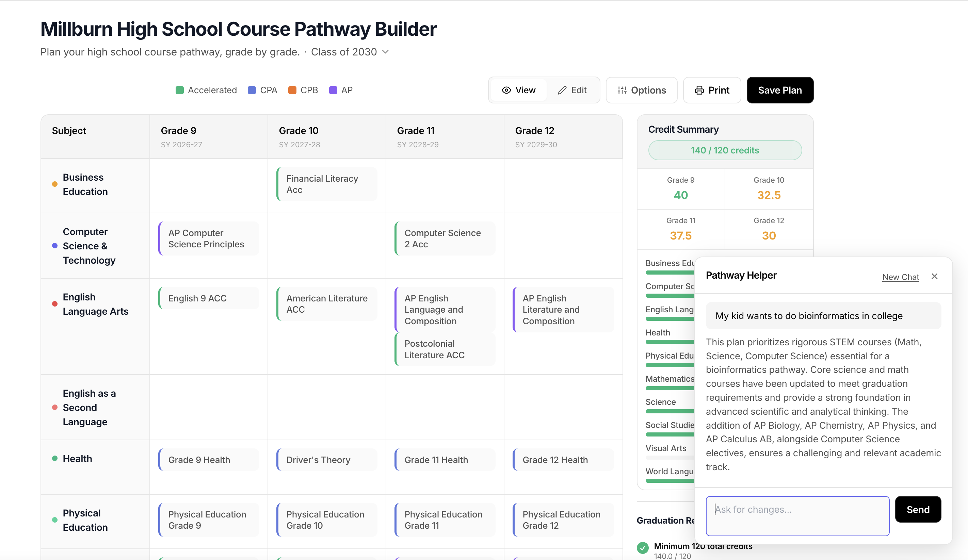Click the green checkmark beside Minimum 120 total credits

(643, 548)
